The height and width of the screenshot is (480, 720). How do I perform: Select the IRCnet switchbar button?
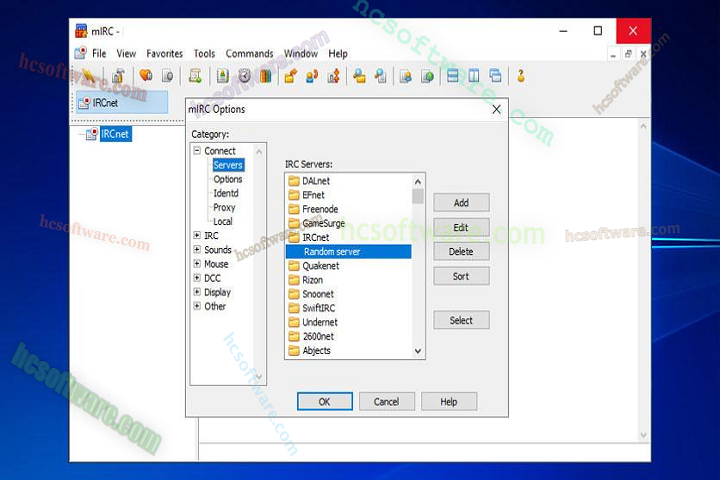pos(122,102)
